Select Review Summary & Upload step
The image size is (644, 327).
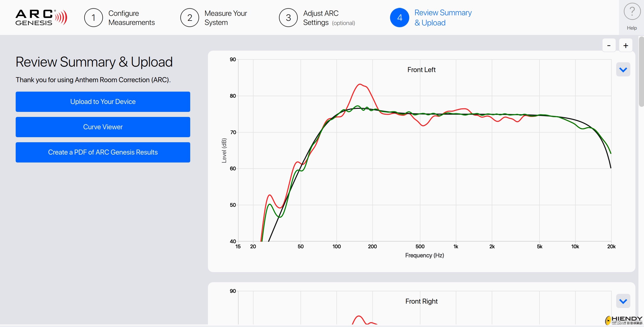(443, 18)
